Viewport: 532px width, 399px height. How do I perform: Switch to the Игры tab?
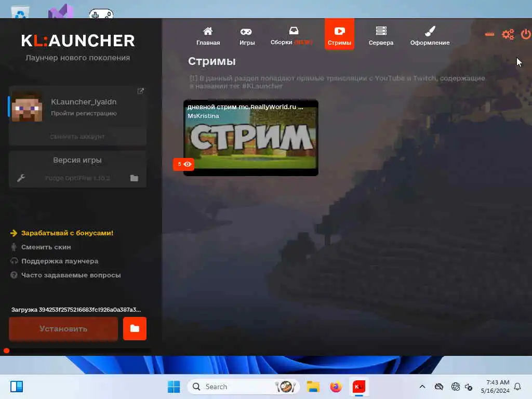(x=247, y=36)
